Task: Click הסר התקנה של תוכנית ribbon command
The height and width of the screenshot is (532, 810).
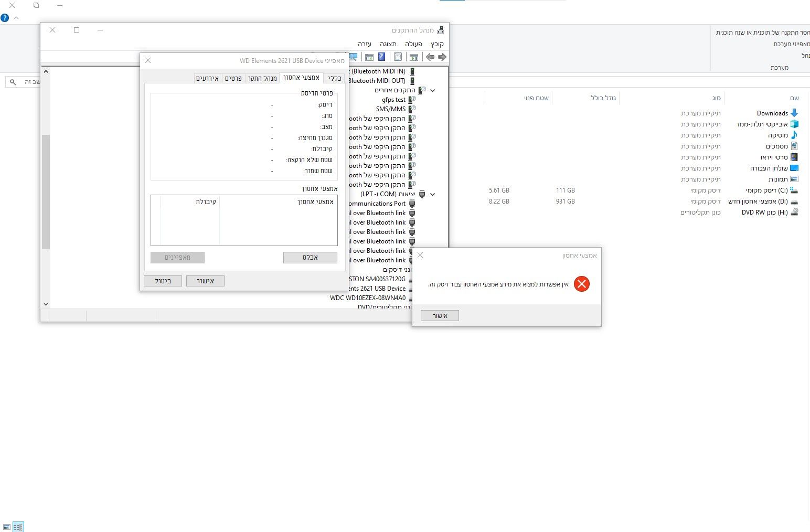Action: pyautogui.click(x=763, y=33)
